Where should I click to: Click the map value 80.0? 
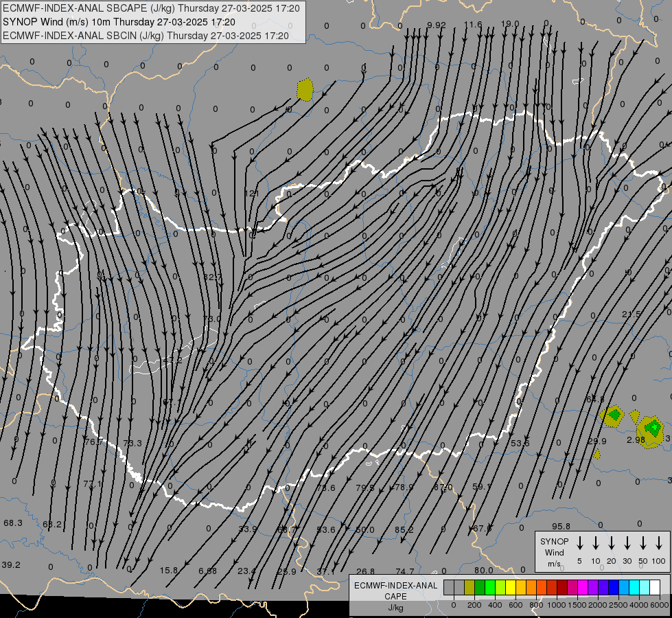click(484, 571)
